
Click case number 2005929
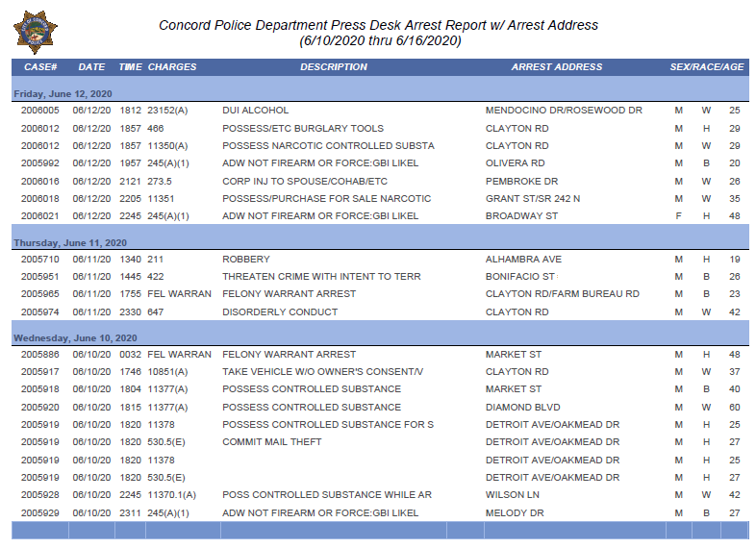[40, 513]
